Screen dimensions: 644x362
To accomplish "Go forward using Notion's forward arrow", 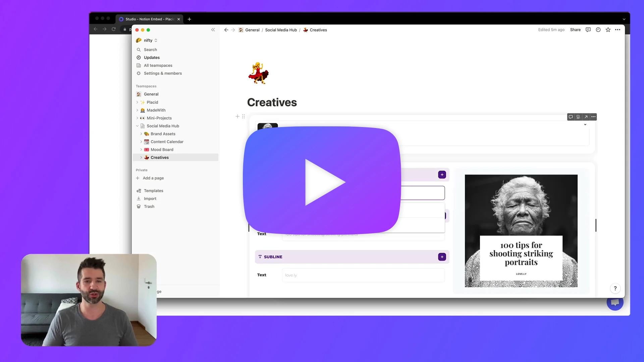I will [x=233, y=30].
